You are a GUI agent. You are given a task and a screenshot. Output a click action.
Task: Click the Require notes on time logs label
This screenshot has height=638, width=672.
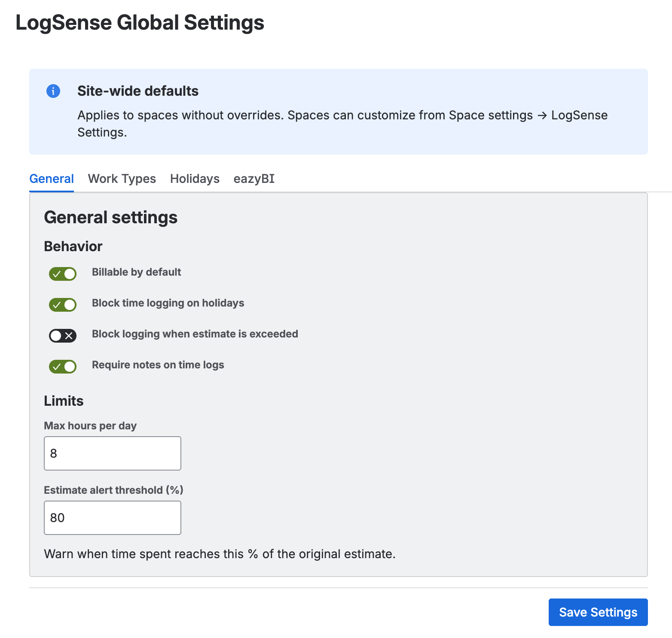pos(158,365)
